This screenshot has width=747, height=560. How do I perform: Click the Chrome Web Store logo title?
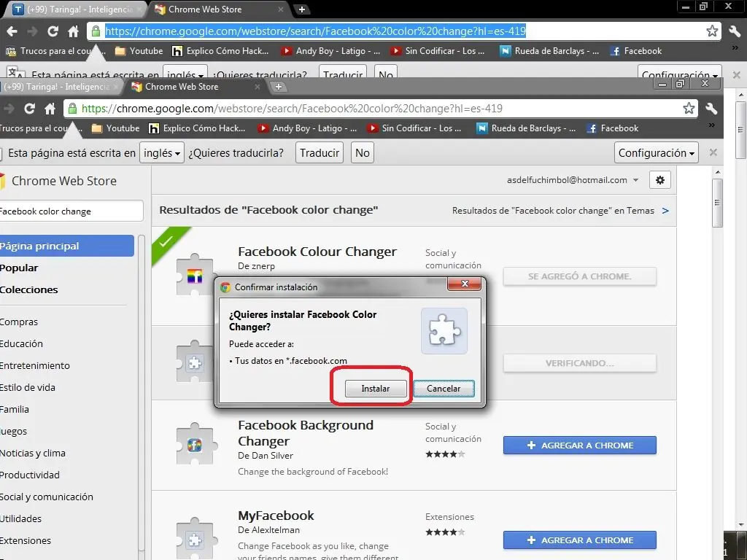[x=64, y=181]
